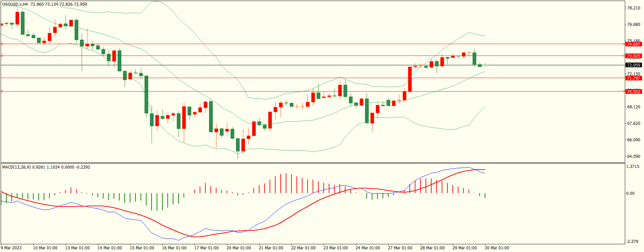Click the red 74.897 price level label
This screenshot has height=252, width=644.
(x=634, y=44)
